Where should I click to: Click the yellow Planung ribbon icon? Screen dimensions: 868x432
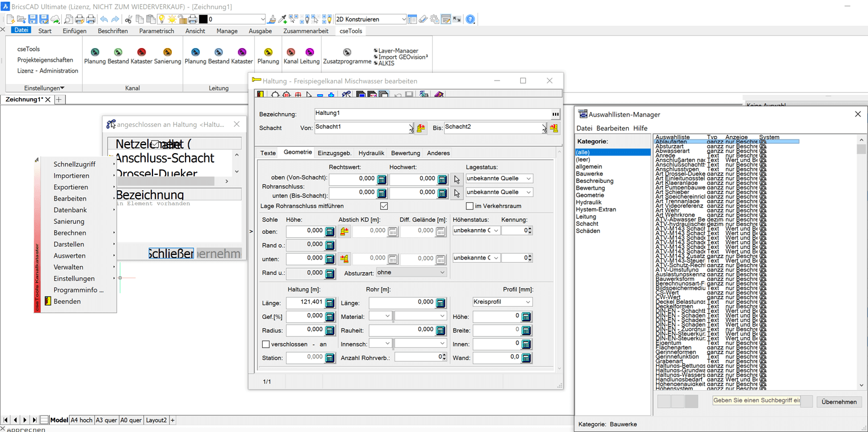pos(268,53)
